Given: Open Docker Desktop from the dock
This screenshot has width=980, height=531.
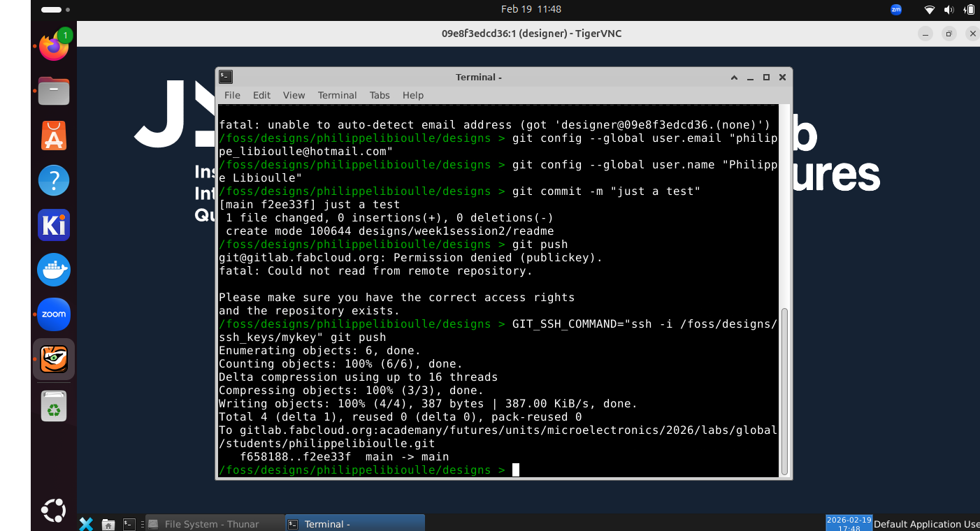Looking at the screenshot, I should pyautogui.click(x=54, y=270).
